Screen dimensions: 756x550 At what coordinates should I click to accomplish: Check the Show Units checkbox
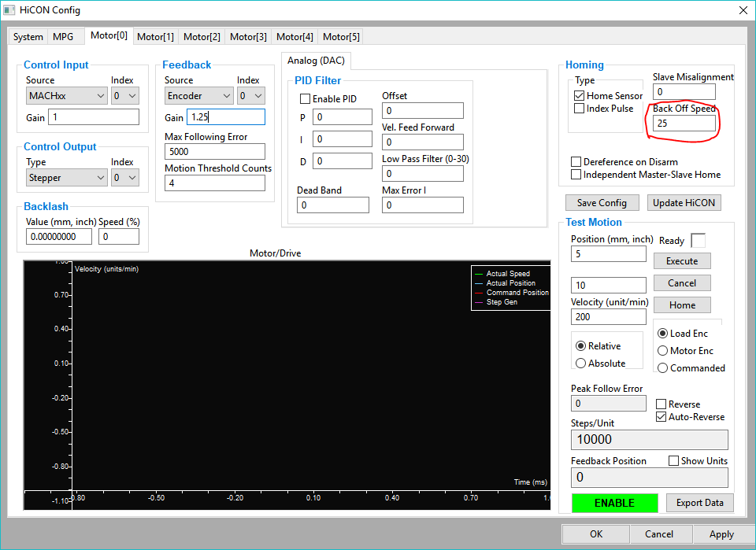point(673,461)
